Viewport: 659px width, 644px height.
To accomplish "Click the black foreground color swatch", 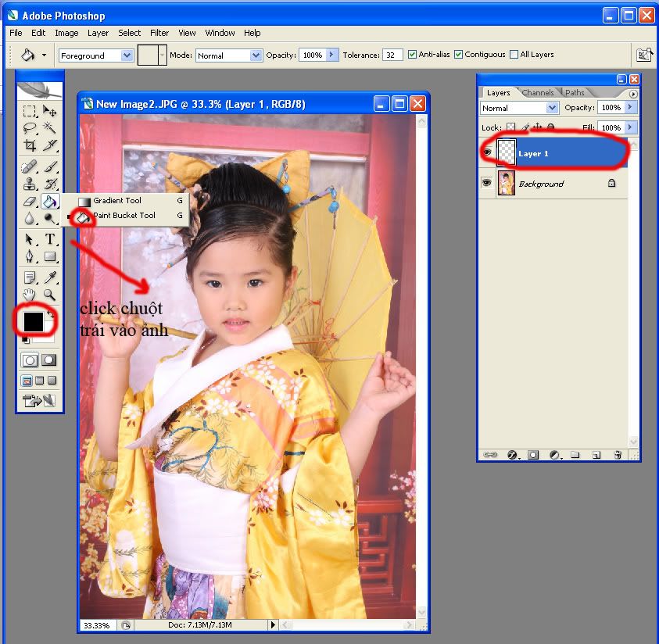I will (x=32, y=320).
